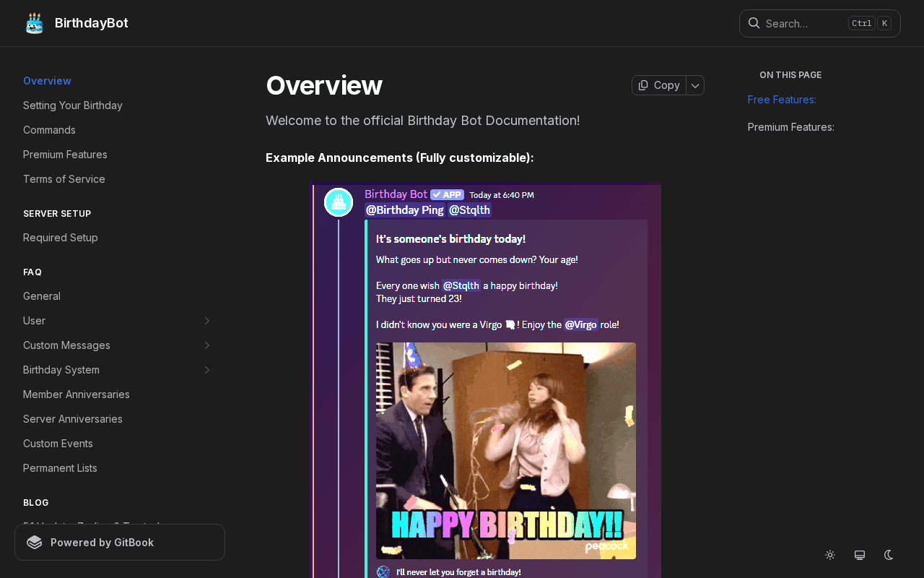The image size is (924, 578).
Task: Click the BLOG section label
Action: [x=36, y=503]
